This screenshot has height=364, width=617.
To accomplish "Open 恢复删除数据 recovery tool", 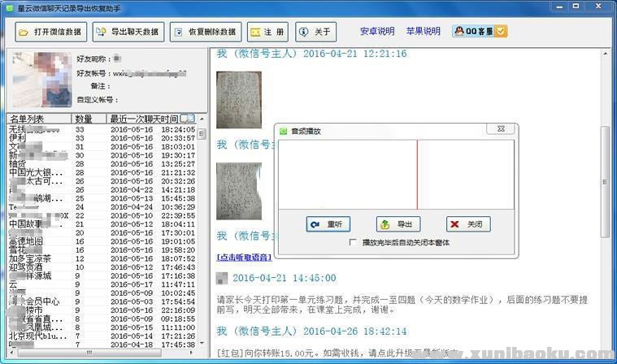I will point(205,32).
